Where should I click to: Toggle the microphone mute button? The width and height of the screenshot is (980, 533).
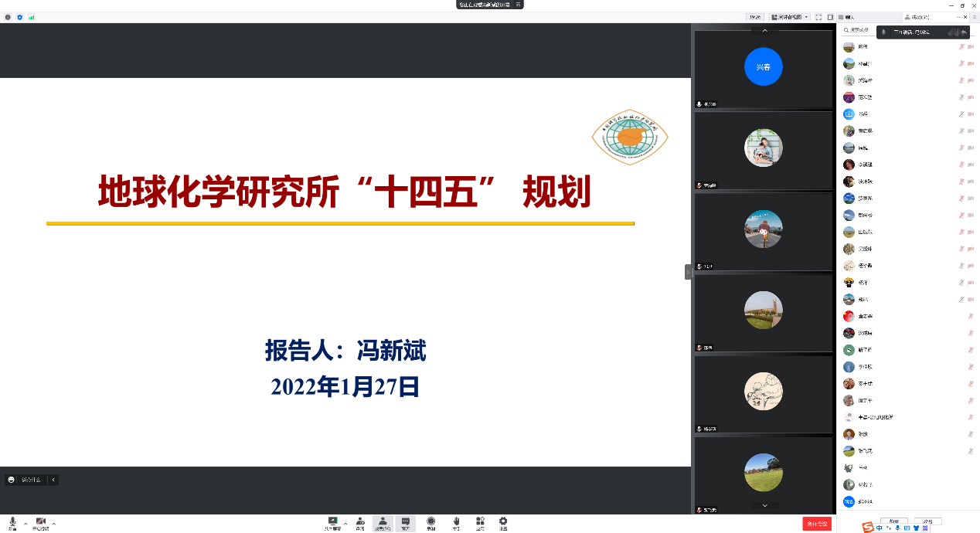12,523
